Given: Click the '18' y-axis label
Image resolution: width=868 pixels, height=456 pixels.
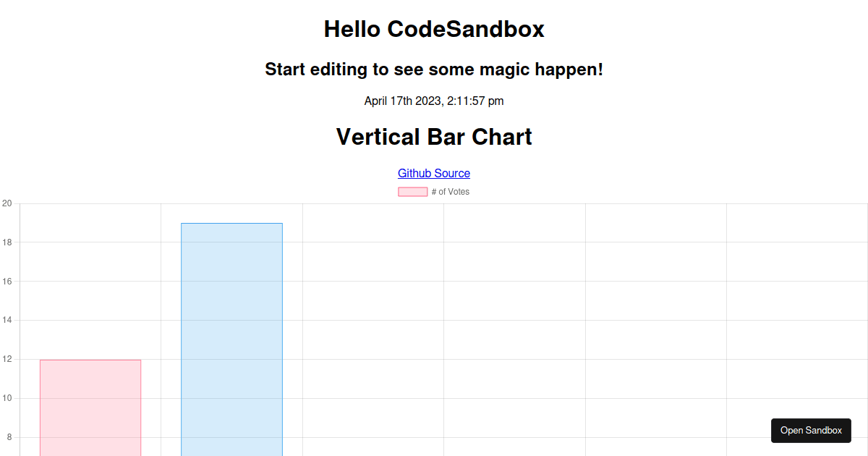Looking at the screenshot, I should 7,242.
